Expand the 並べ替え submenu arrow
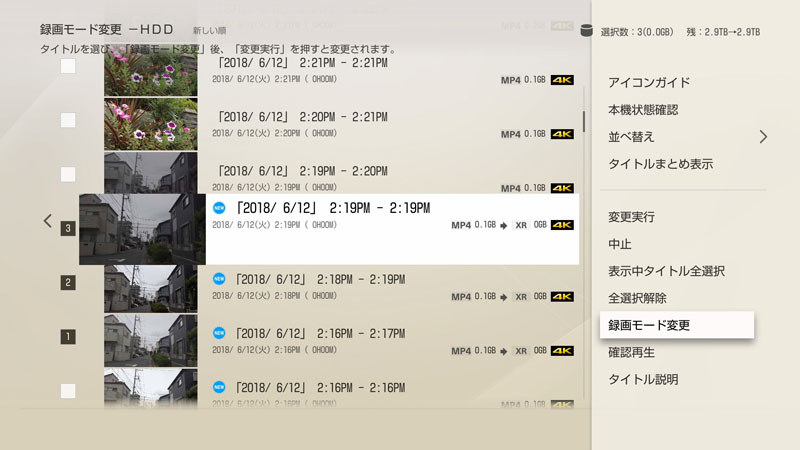Screen dimensions: 800x450 763,137
